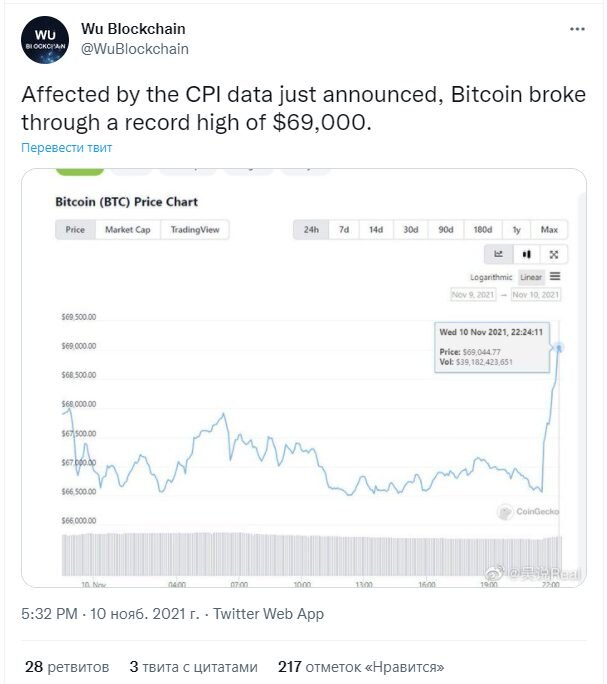Image resolution: width=607 pixels, height=684 pixels.
Task: Select the Max time range option
Action: (x=549, y=229)
